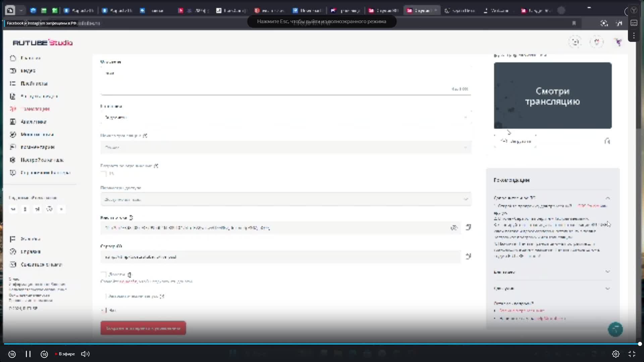Open the Категория dropdown

(286, 117)
